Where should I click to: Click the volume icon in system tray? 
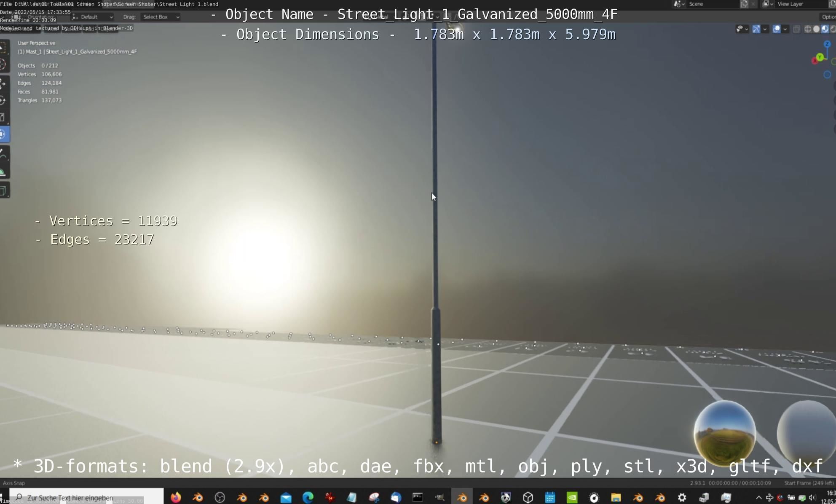(812, 498)
